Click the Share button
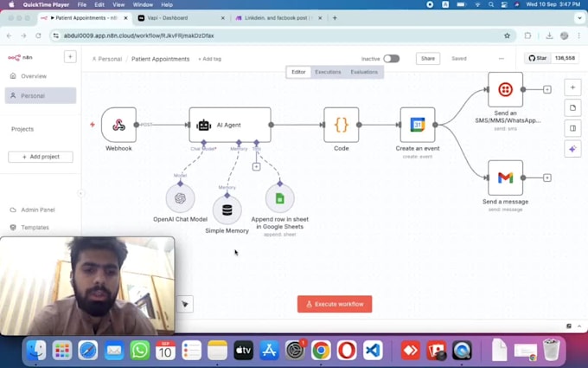The width and height of the screenshot is (588, 368). [x=427, y=59]
